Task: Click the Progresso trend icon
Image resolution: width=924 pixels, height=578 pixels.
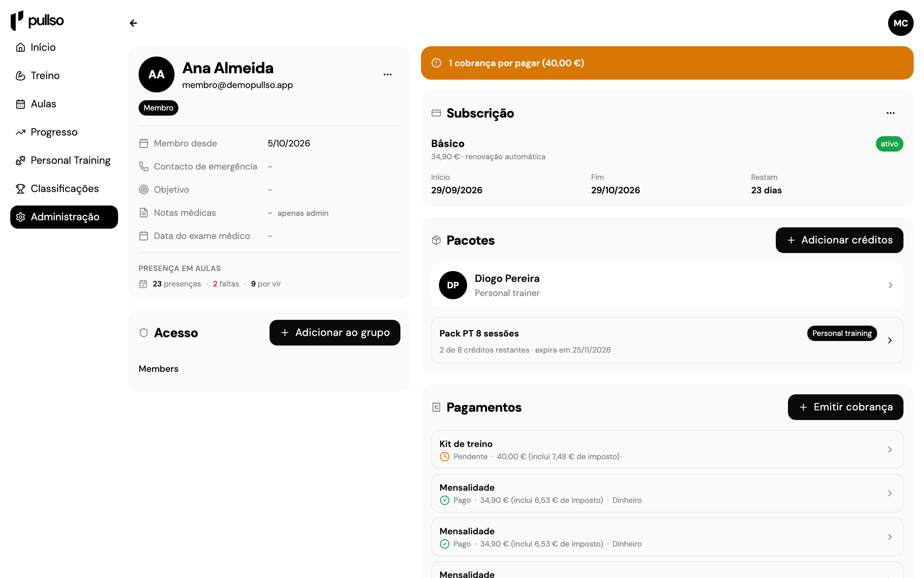Action: [21, 132]
